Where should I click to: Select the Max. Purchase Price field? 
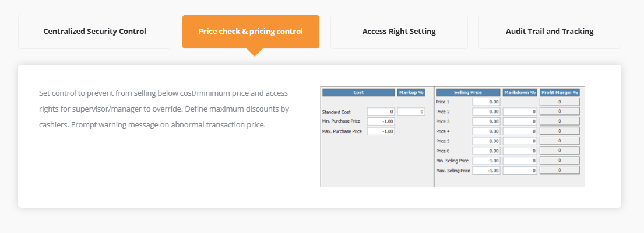tap(381, 131)
